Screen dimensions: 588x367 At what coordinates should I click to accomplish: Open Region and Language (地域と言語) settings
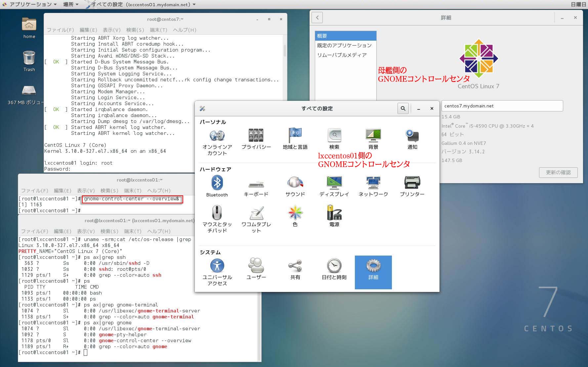pos(295,139)
